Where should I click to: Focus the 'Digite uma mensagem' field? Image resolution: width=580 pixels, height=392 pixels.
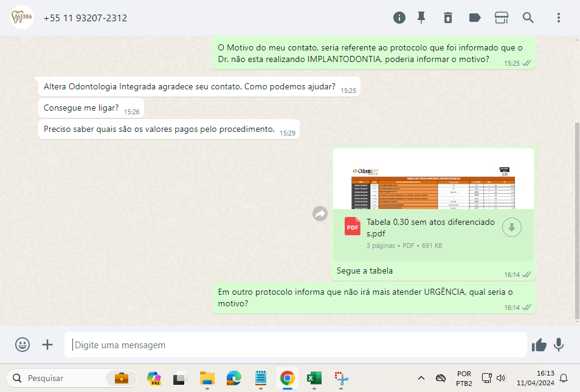(x=295, y=345)
